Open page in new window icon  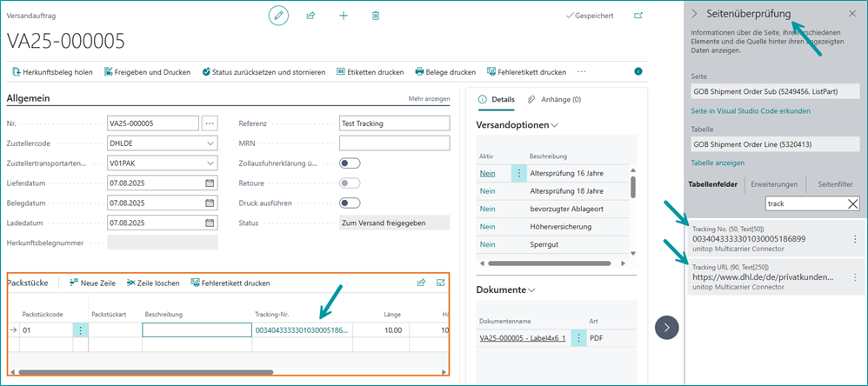click(x=638, y=16)
